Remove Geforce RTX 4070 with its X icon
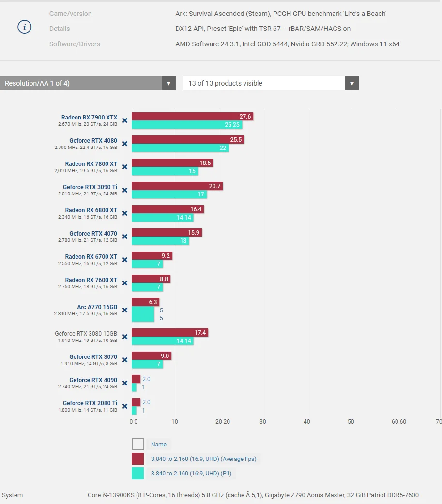 coord(125,237)
